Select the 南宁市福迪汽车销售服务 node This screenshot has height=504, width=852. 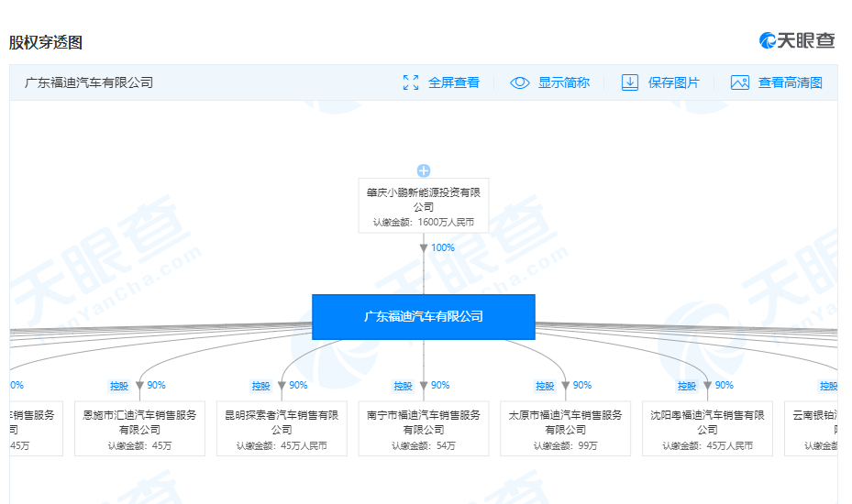point(424,429)
